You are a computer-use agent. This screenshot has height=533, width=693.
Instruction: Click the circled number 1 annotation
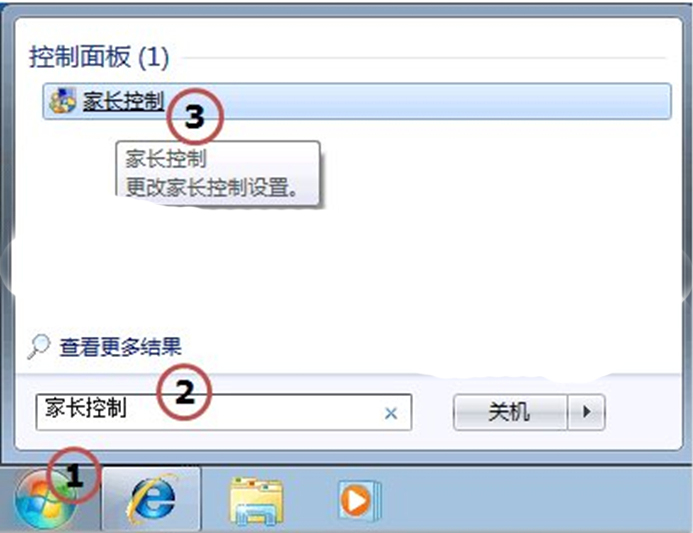[74, 476]
